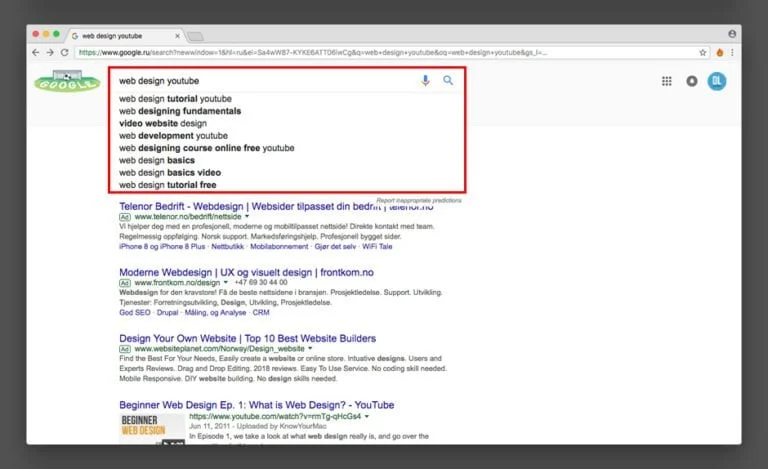768x469 pixels.
Task: Go back with the browser back arrow
Action: (36, 52)
